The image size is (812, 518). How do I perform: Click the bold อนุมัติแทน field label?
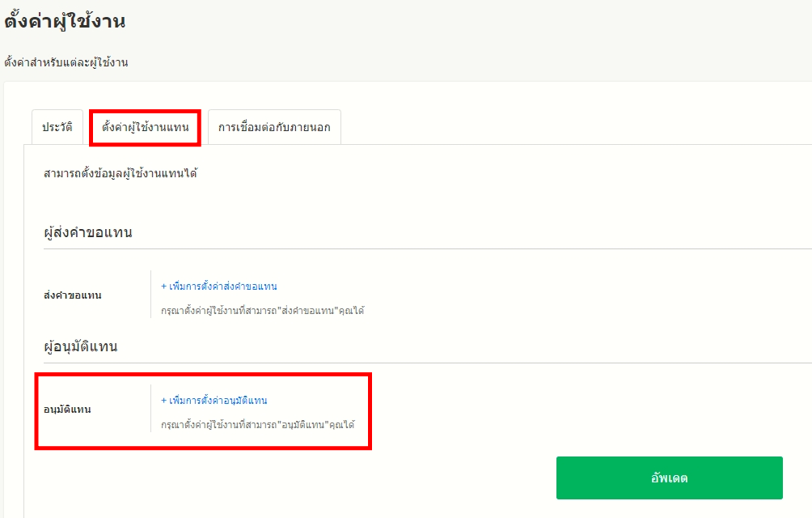pyautogui.click(x=67, y=410)
